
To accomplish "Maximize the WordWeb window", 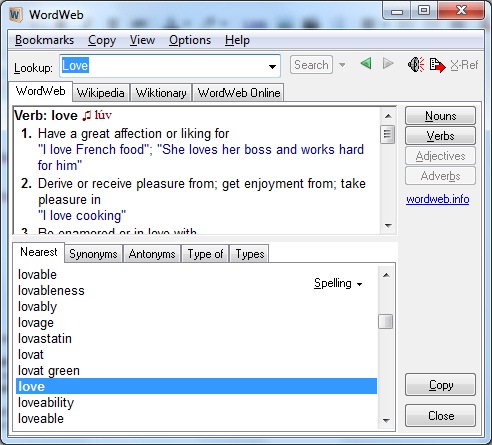I will point(424,11).
